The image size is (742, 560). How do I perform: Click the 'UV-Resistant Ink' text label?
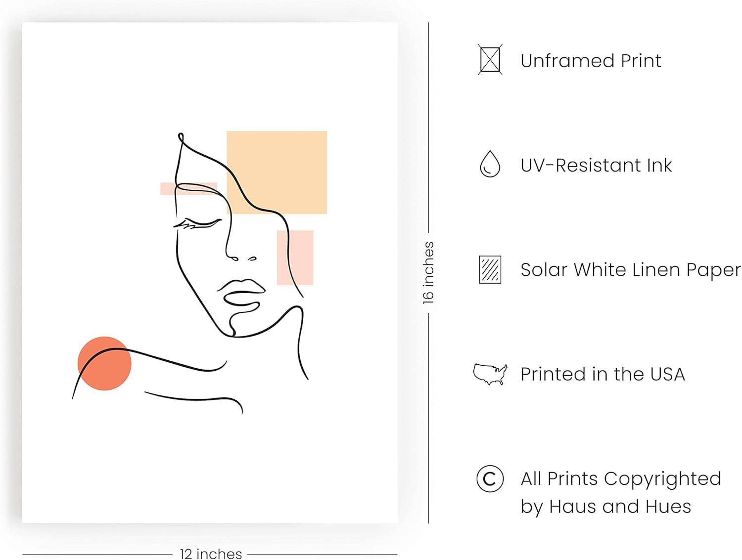point(596,165)
